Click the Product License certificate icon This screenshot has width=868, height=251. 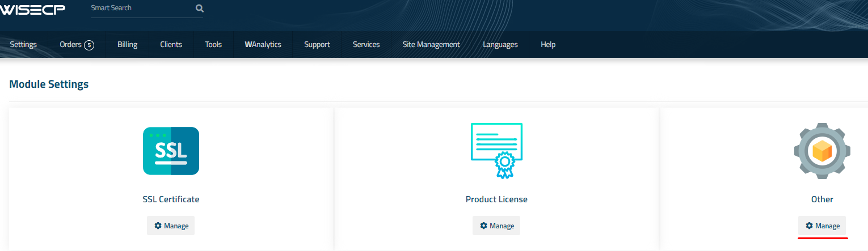point(496,151)
